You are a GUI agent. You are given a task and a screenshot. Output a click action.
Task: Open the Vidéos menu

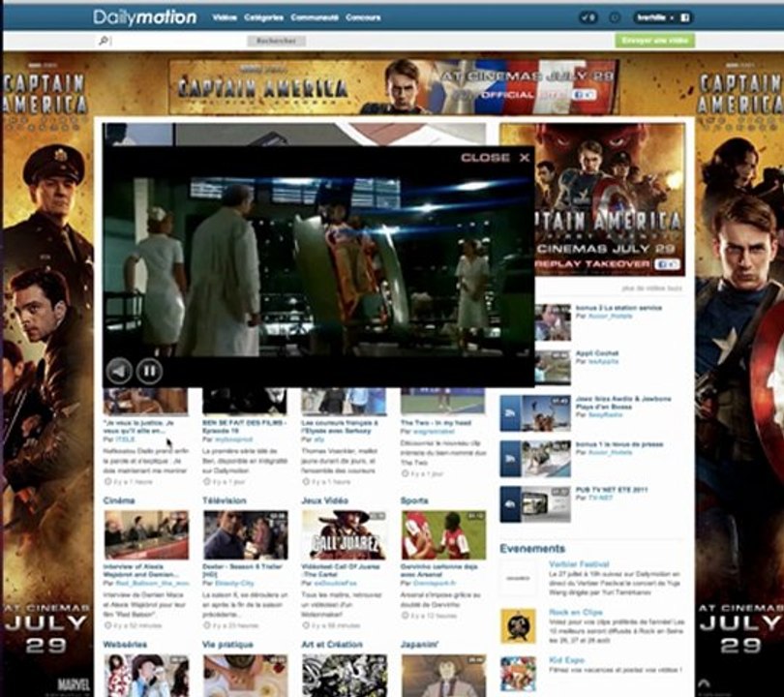(225, 17)
